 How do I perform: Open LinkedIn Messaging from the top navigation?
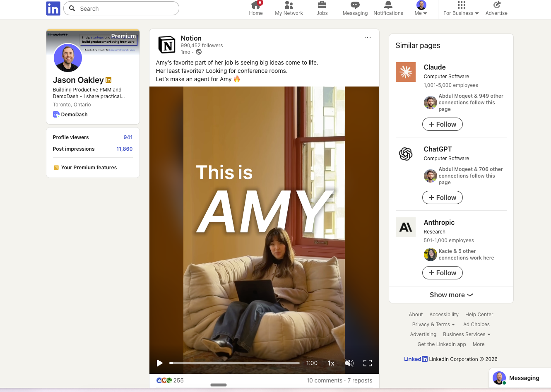(355, 8)
